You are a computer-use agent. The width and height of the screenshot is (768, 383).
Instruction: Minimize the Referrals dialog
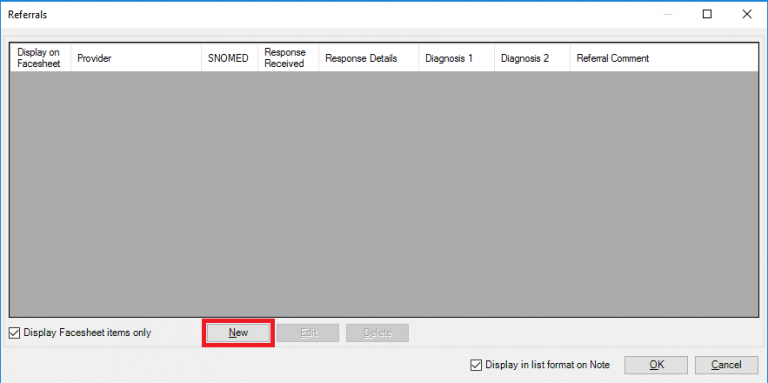(x=668, y=14)
